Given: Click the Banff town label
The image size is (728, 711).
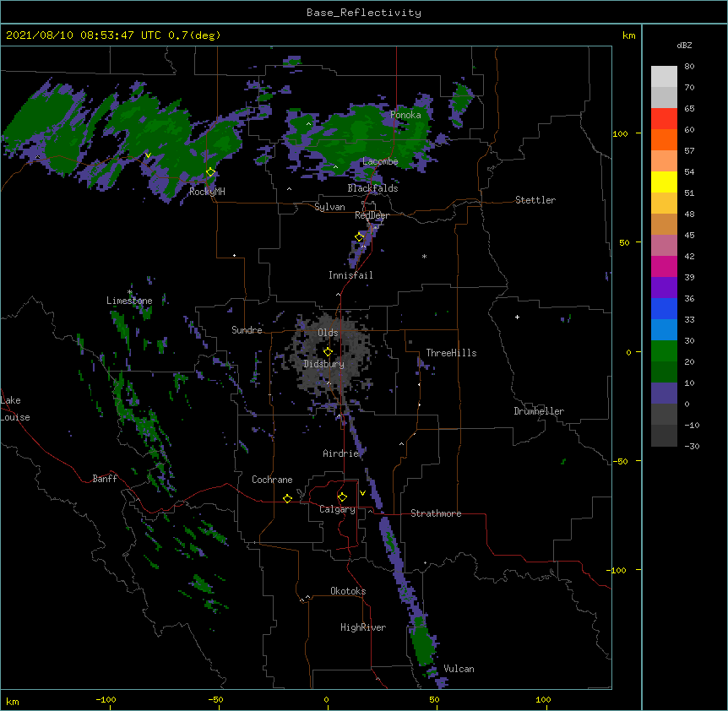Looking at the screenshot, I should (x=105, y=479).
